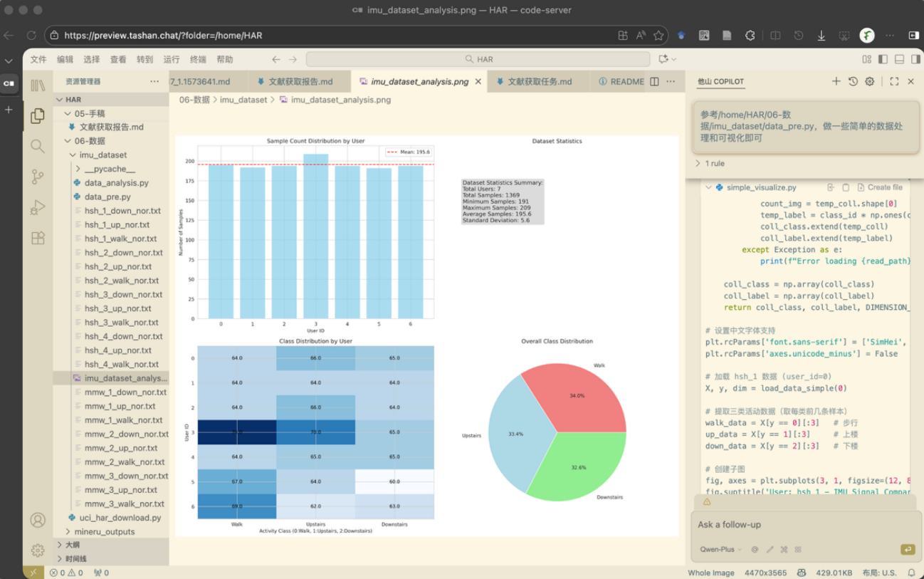Toggle the bottom panel layout button
The width and height of the screenshot is (924, 579).
pos(899,59)
